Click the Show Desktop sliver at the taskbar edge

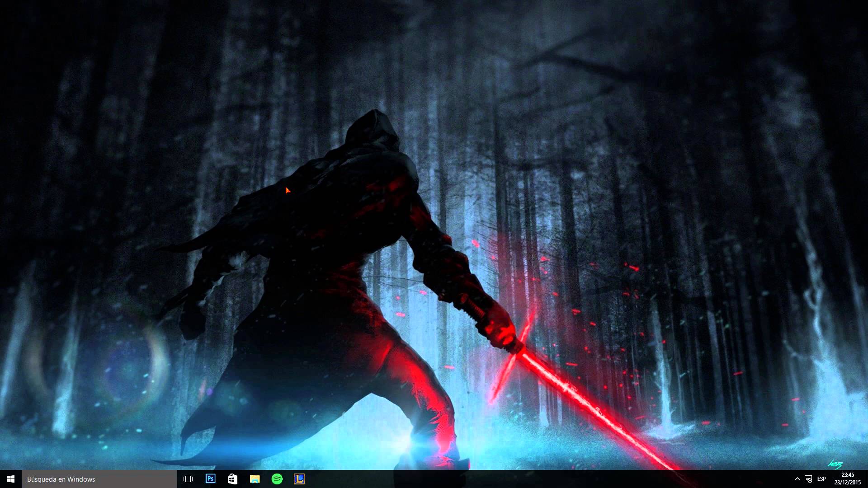tap(866, 479)
